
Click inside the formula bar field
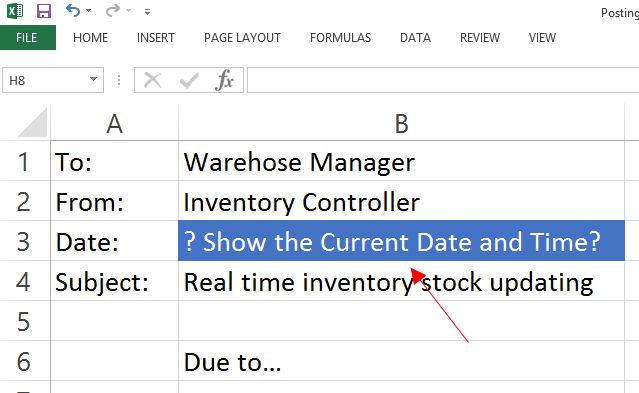pos(443,80)
